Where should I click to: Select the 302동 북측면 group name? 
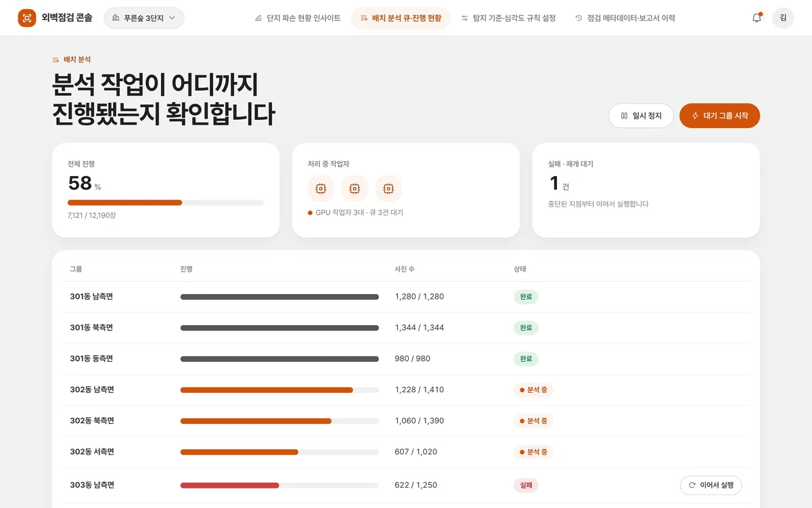tap(92, 421)
